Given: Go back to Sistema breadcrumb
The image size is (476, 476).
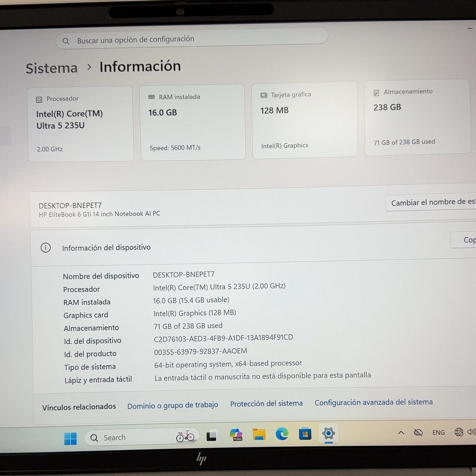Looking at the screenshot, I should pos(52,68).
